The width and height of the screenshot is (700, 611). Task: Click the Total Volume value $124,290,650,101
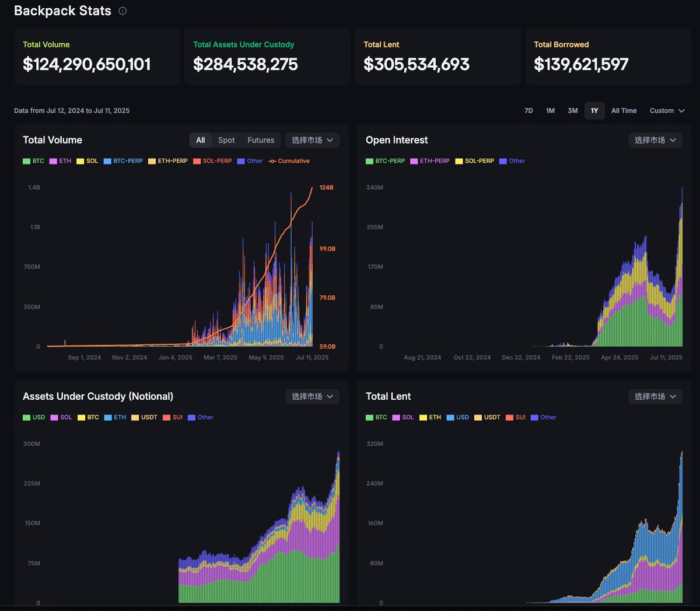coord(87,64)
